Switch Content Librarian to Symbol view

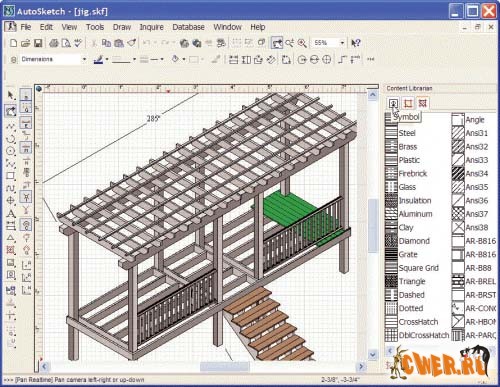[394, 103]
